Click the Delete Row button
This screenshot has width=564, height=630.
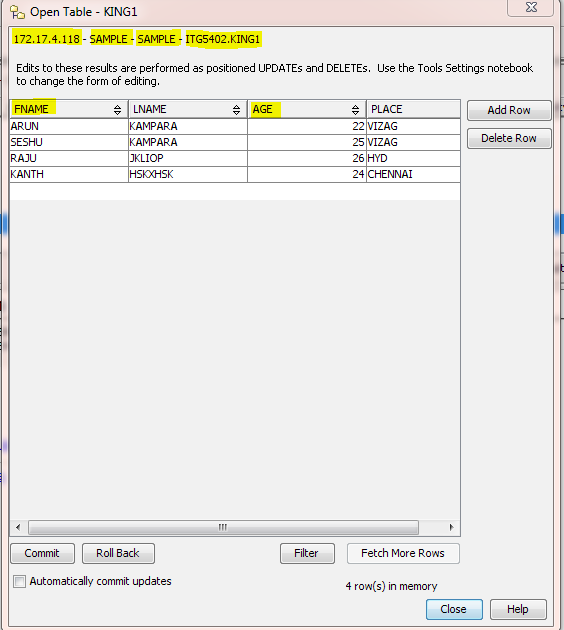coord(509,138)
